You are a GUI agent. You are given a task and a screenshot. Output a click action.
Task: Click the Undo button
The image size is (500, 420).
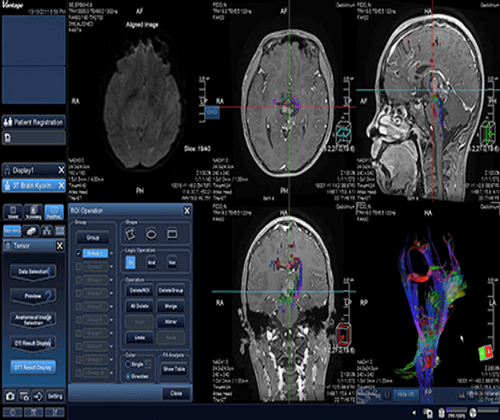tap(139, 338)
